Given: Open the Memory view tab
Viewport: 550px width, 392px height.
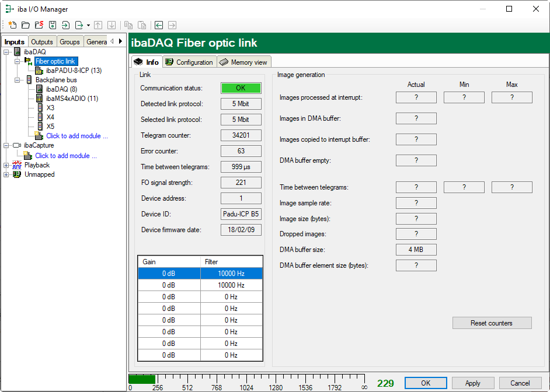Looking at the screenshot, I should pyautogui.click(x=243, y=62).
